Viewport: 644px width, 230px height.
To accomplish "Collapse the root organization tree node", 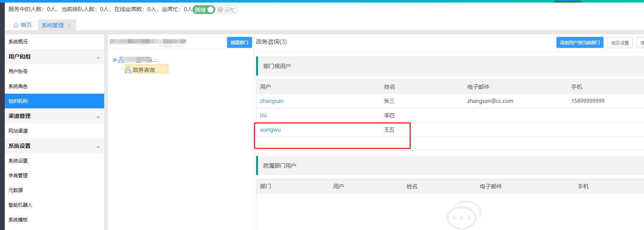I will pyautogui.click(x=115, y=60).
